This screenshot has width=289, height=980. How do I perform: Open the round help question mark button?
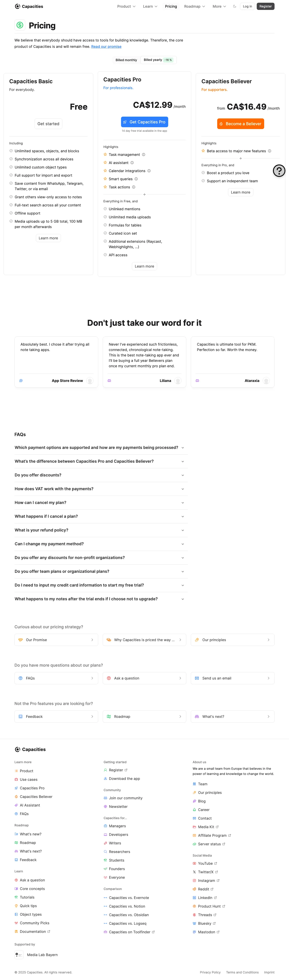[279, 171]
